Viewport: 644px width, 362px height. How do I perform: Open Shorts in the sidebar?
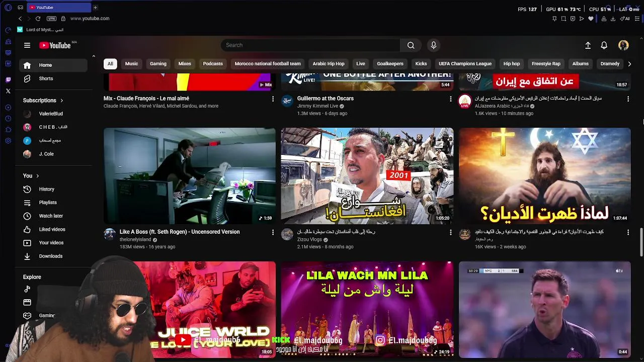coord(53,78)
